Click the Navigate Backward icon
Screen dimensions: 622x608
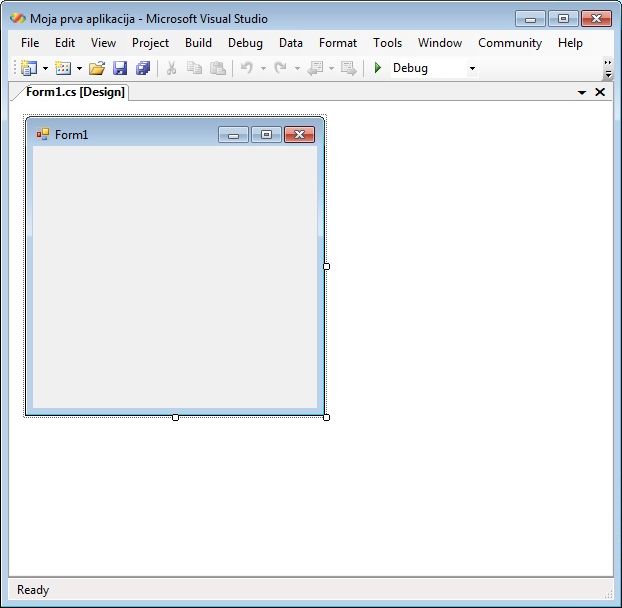point(315,68)
